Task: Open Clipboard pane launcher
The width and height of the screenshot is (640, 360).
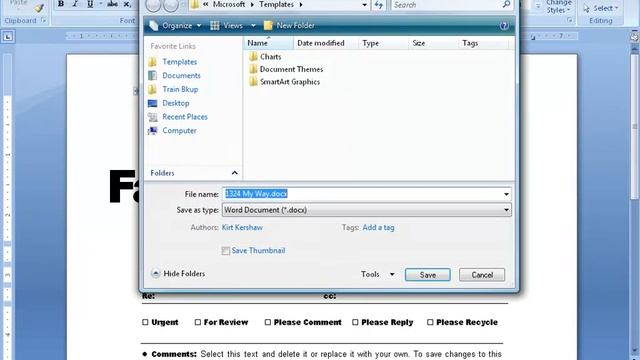Action: click(x=43, y=20)
